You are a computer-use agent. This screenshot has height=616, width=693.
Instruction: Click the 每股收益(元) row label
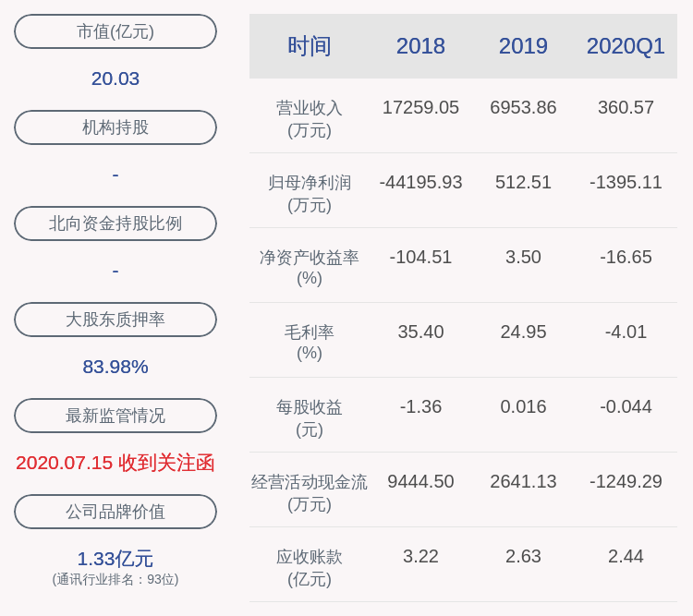(309, 417)
